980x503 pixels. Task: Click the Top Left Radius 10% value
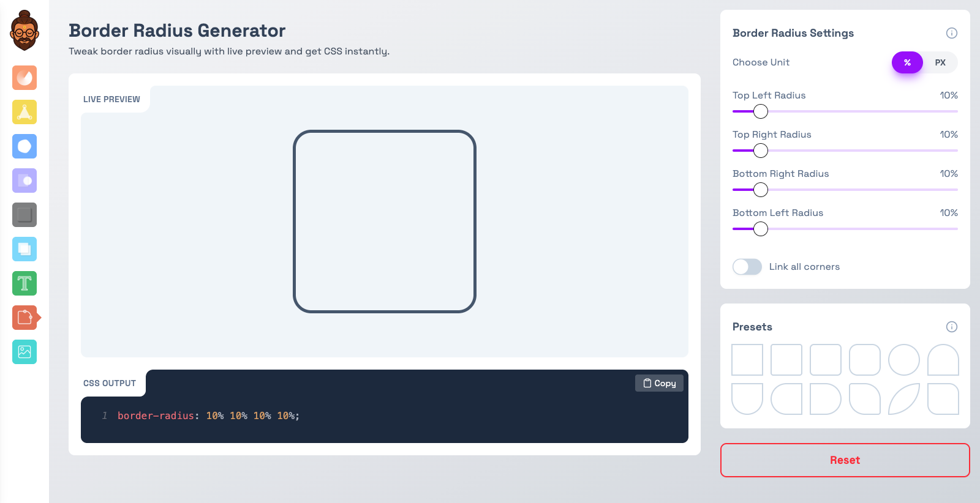(949, 95)
